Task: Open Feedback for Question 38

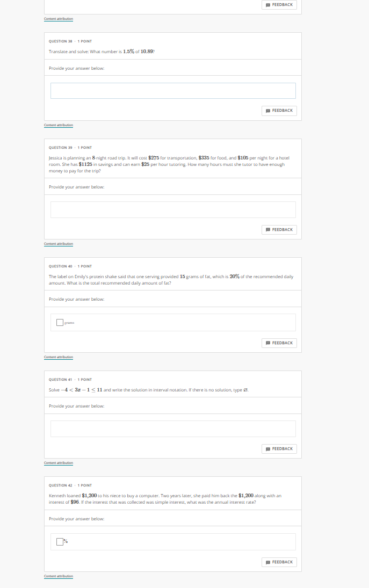Action: click(279, 111)
